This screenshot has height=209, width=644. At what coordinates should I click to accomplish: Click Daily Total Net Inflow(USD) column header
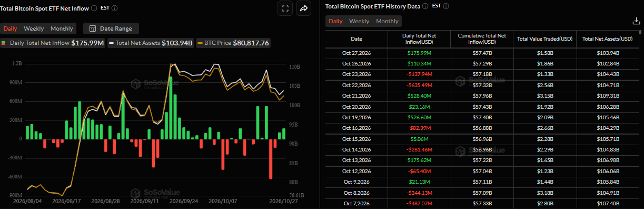point(419,39)
